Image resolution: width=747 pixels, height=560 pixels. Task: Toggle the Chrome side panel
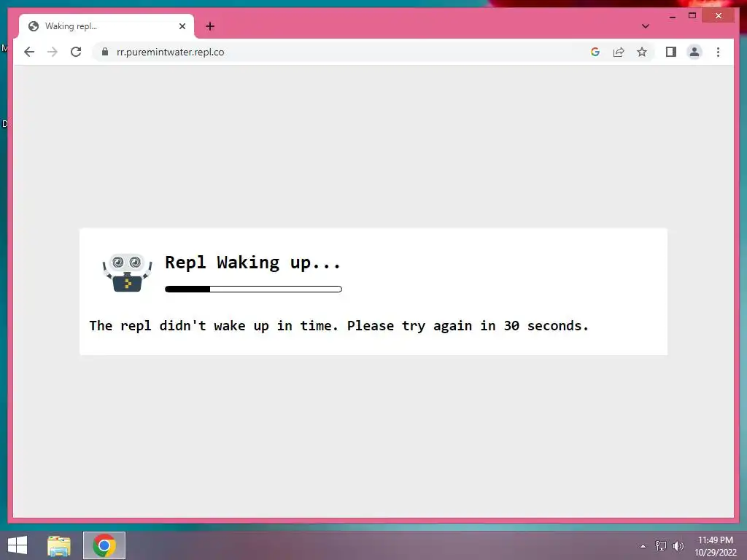tap(671, 52)
